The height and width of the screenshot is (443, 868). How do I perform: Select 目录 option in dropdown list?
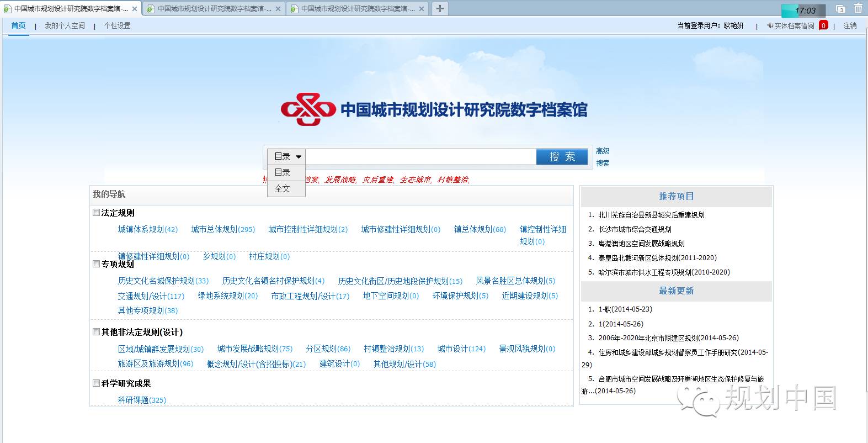pos(286,172)
